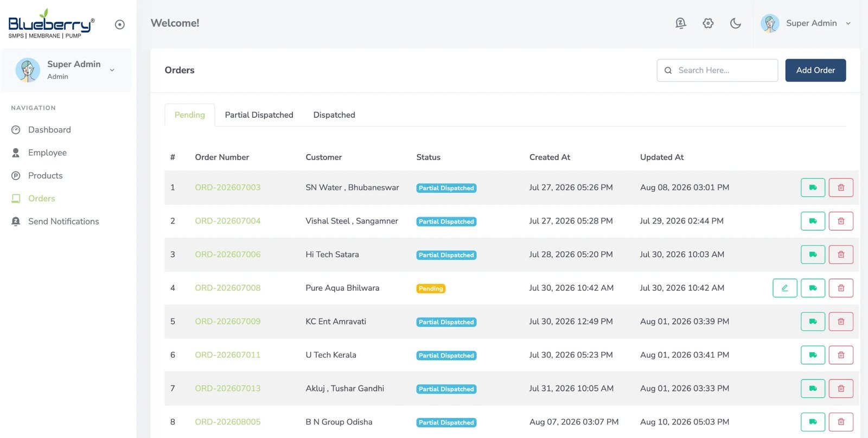Viewport: 868px width, 438px height.
Task: Click the dispatch truck icon for ORD-202607006
Action: (813, 255)
